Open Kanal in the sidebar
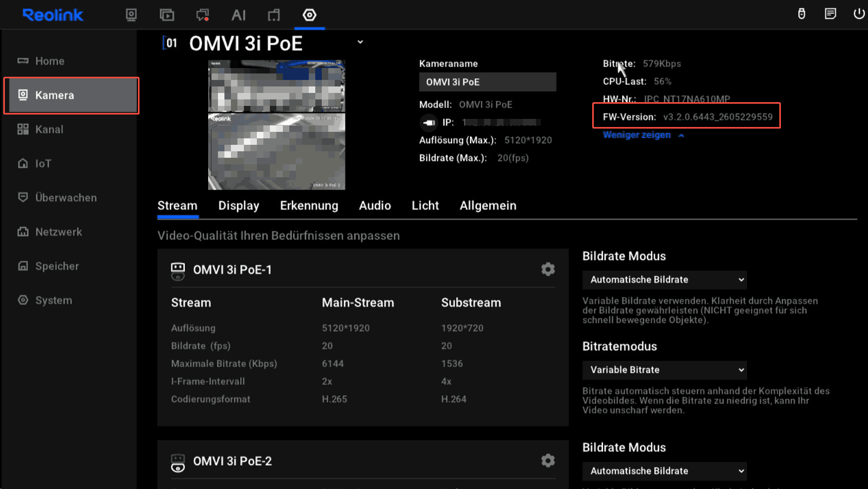The width and height of the screenshot is (868, 489). (70, 129)
